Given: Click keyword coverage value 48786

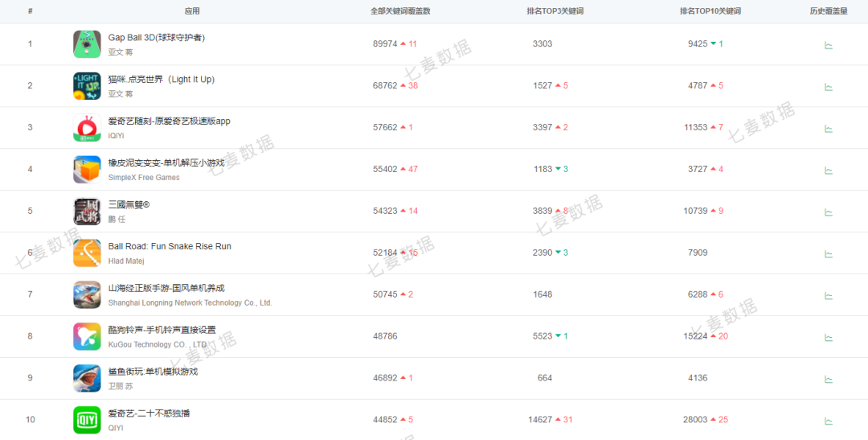Looking at the screenshot, I should [385, 336].
